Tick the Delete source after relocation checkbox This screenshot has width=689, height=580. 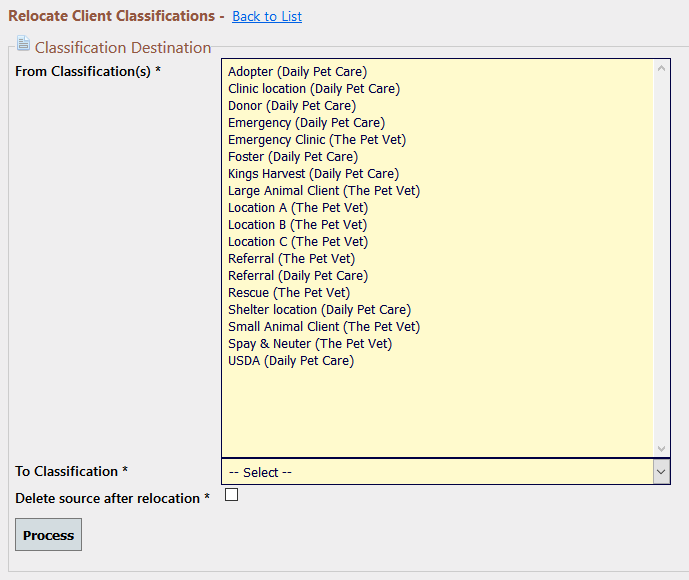[231, 494]
